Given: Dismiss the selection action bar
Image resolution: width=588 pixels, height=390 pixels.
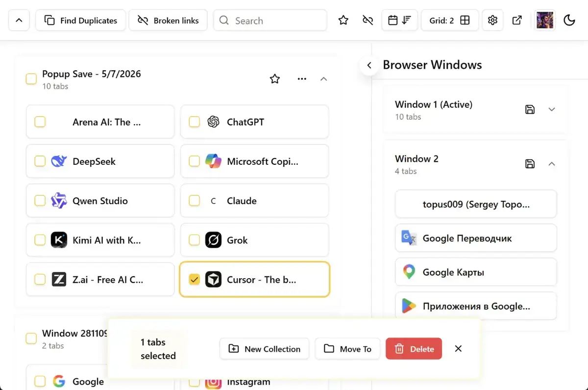Looking at the screenshot, I should tap(458, 349).
